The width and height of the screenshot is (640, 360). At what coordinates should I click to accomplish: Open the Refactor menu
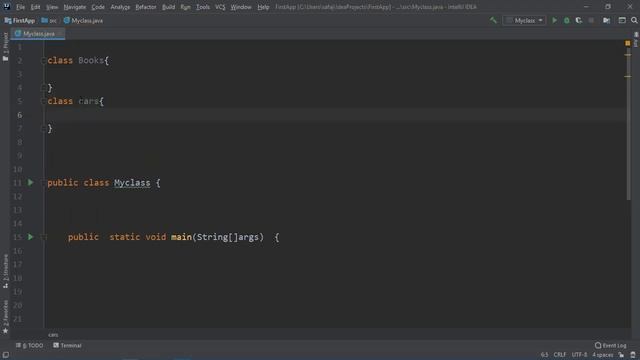[x=146, y=7]
